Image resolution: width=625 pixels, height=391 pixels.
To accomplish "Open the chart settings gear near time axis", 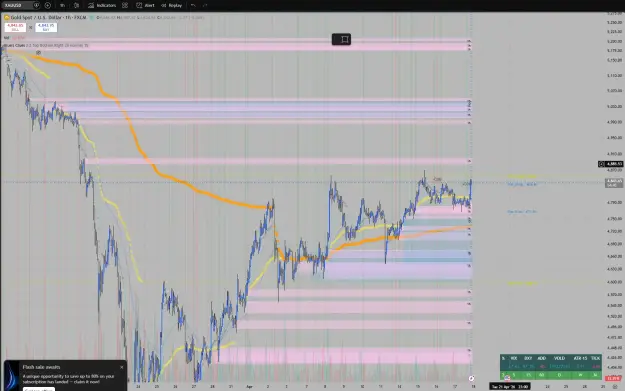I will [615, 387].
